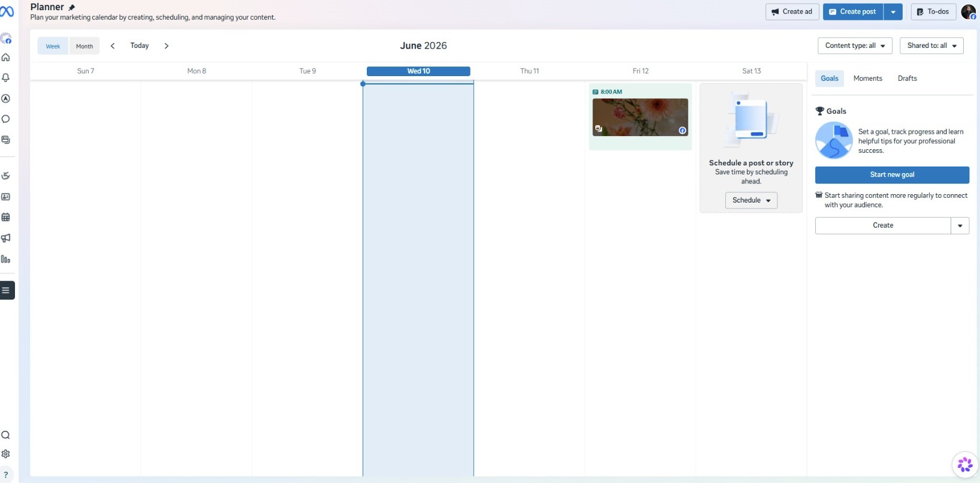
Task: Go to next week with right chevron
Action: tap(167, 46)
